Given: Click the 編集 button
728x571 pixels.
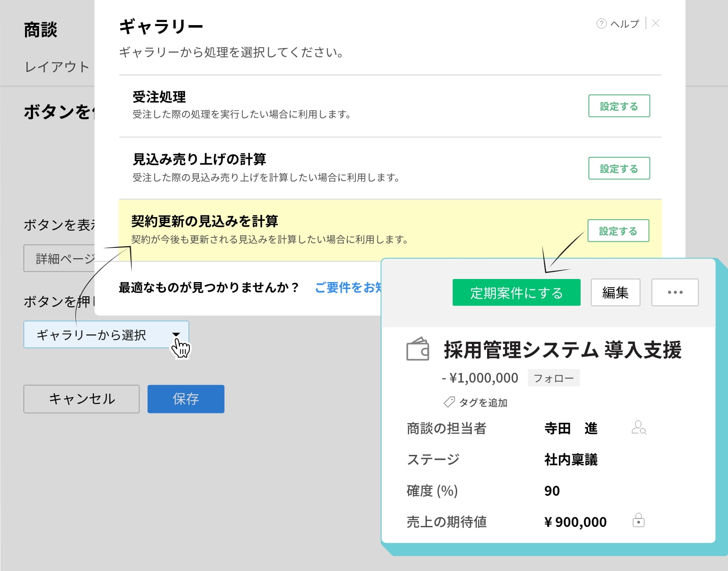Looking at the screenshot, I should (x=615, y=292).
